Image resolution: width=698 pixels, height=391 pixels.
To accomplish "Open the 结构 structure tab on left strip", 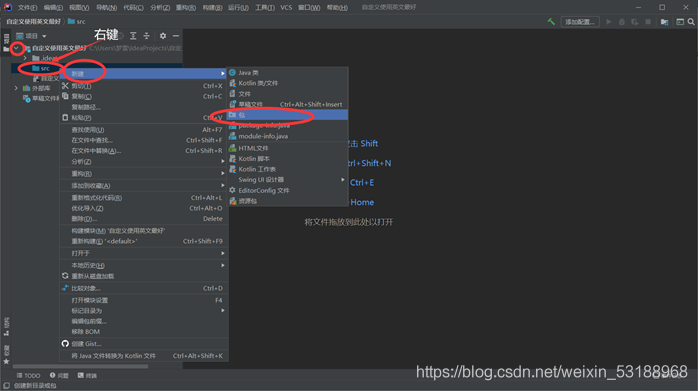I will point(6,326).
